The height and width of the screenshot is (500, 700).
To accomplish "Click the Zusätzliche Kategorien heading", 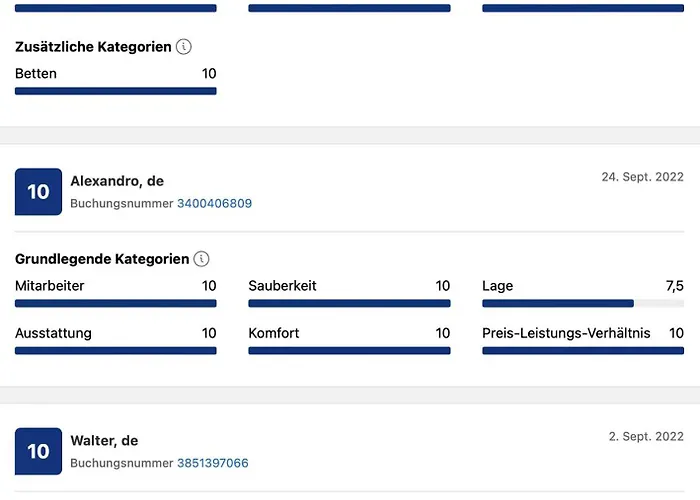I will (x=93, y=47).
